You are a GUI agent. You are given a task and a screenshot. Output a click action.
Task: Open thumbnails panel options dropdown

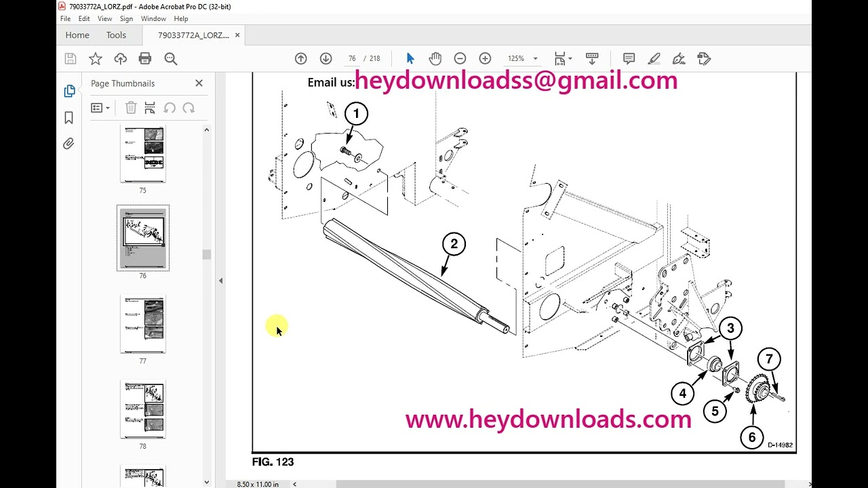tap(100, 108)
